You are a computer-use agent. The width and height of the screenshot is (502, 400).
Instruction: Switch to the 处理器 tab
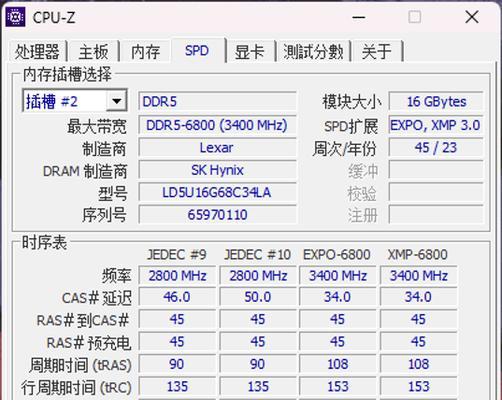coord(37,52)
